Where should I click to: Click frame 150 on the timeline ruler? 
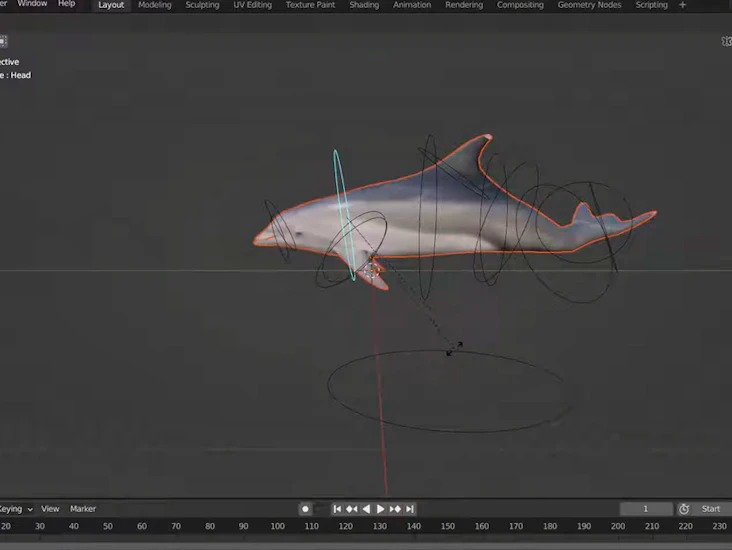click(448, 526)
